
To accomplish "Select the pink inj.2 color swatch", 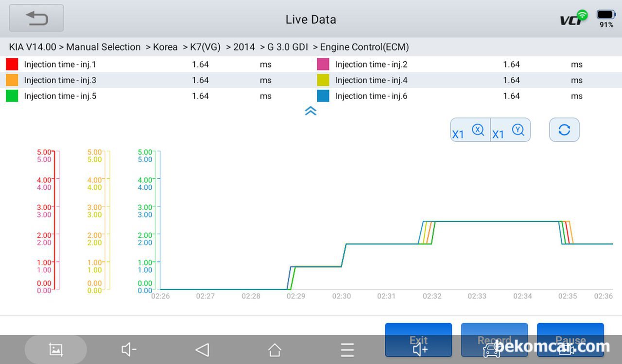I will point(323,65).
